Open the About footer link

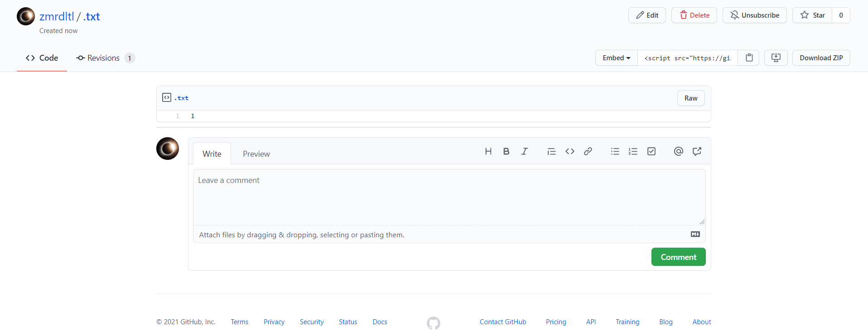[702, 322]
